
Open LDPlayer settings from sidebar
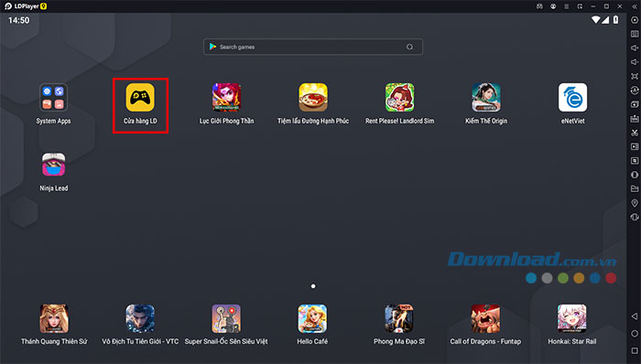[635, 20]
